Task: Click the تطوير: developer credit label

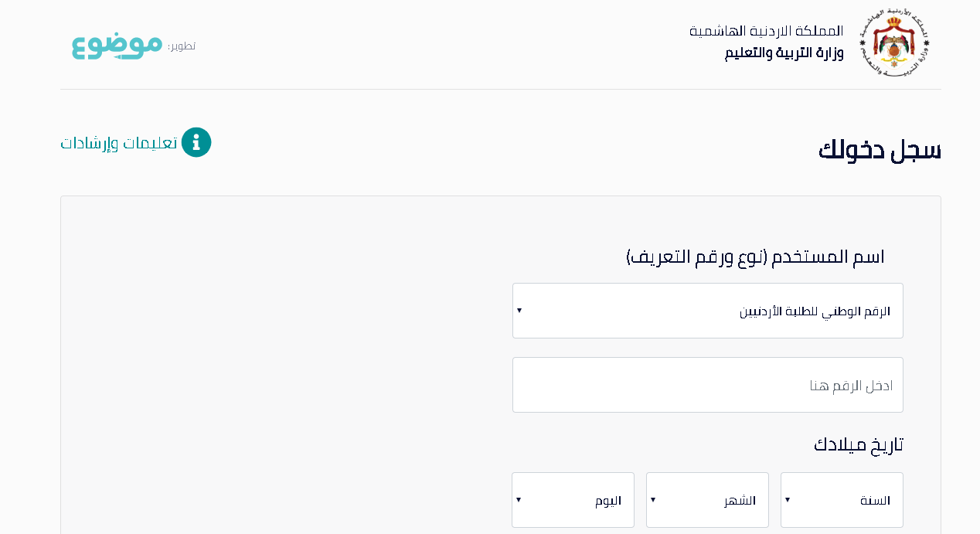Action: 182,46
